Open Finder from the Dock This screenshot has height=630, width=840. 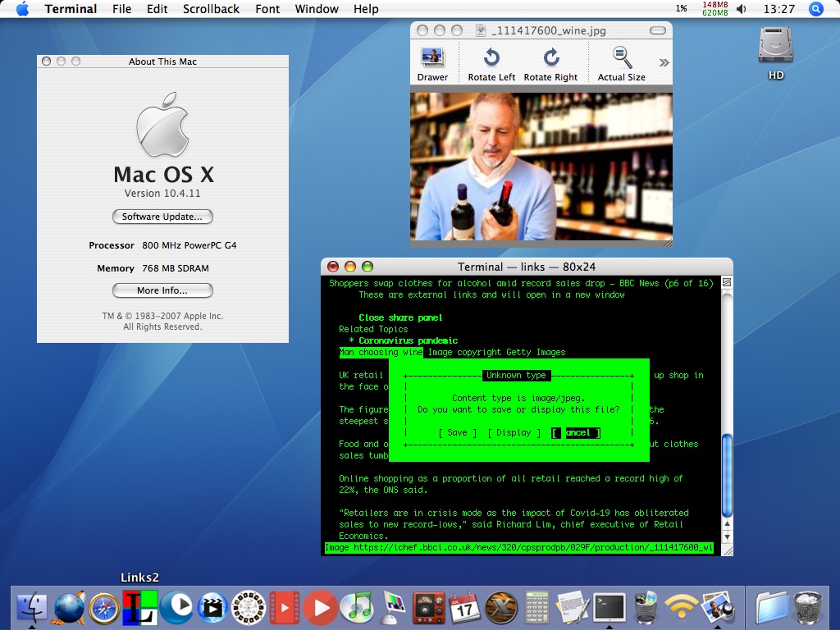coord(32,608)
